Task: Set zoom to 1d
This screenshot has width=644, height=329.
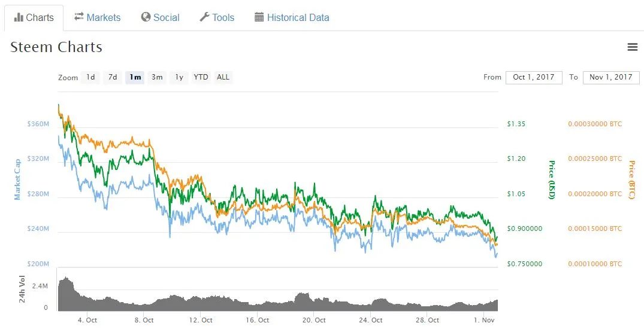Action: [90, 77]
